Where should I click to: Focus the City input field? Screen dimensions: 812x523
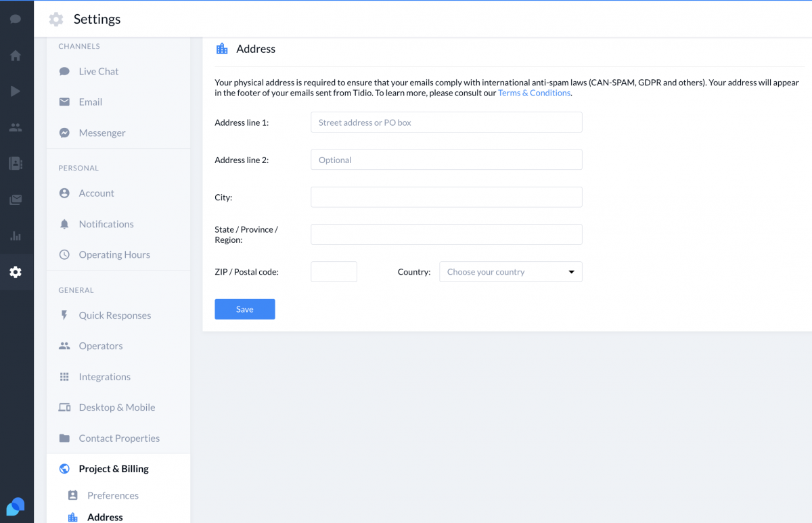tap(447, 197)
